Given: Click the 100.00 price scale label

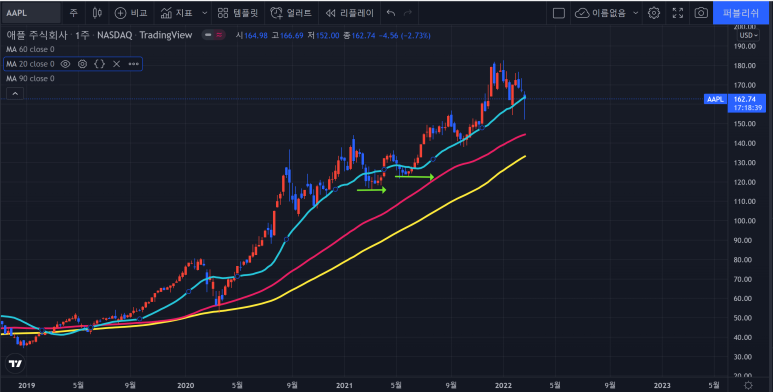Looking at the screenshot, I should (x=745, y=221).
